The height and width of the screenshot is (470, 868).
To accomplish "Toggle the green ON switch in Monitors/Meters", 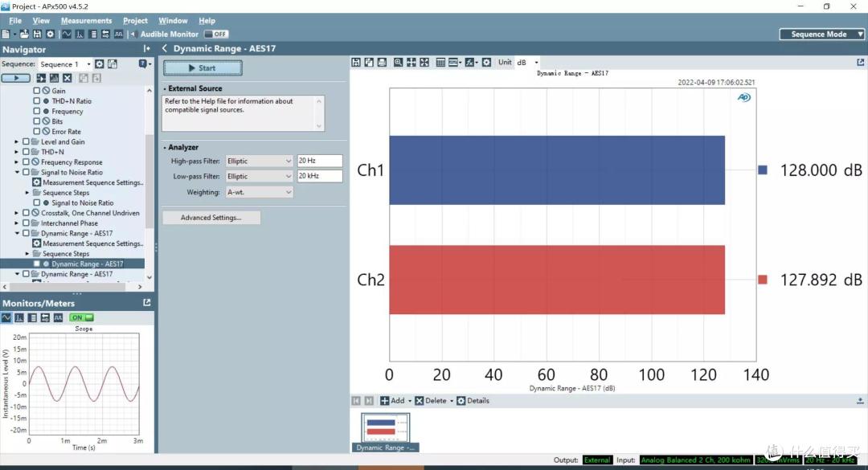I will pos(81,318).
